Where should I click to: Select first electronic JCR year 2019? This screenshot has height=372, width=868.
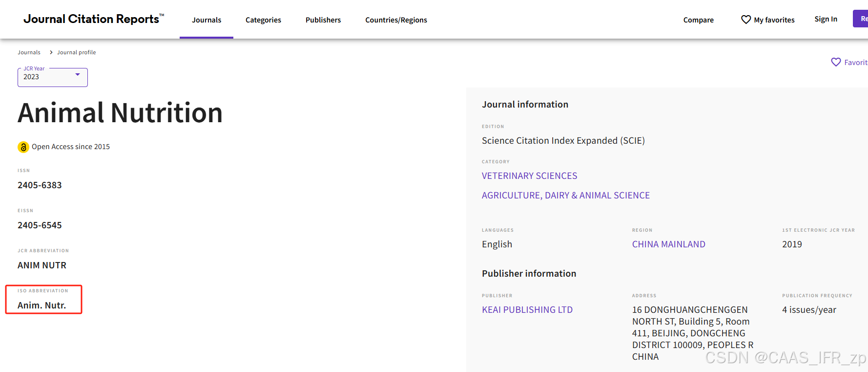pos(792,244)
